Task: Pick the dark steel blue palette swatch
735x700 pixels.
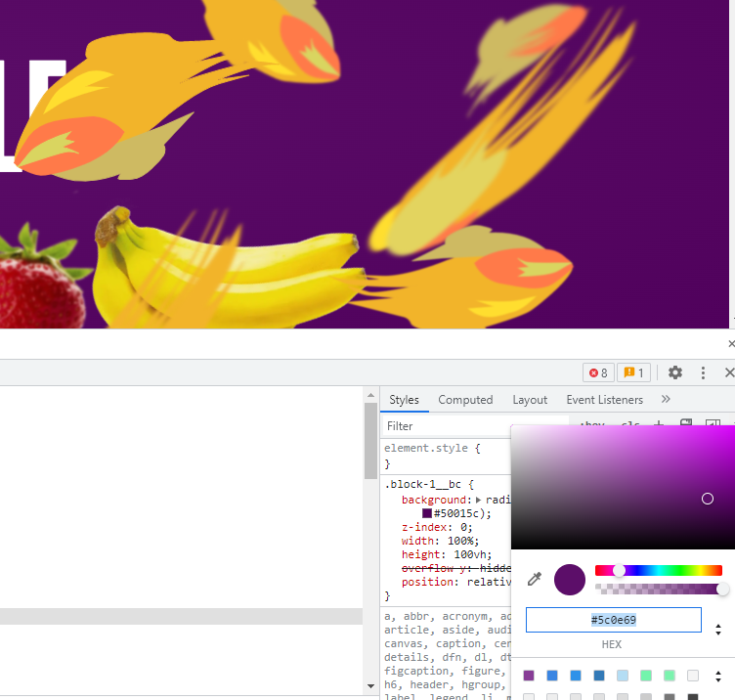Action: click(x=599, y=676)
